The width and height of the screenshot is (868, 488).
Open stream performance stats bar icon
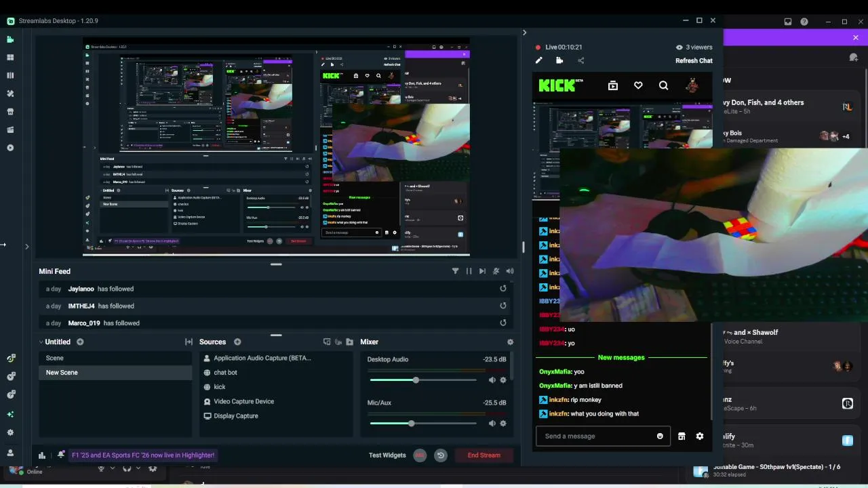(x=42, y=455)
